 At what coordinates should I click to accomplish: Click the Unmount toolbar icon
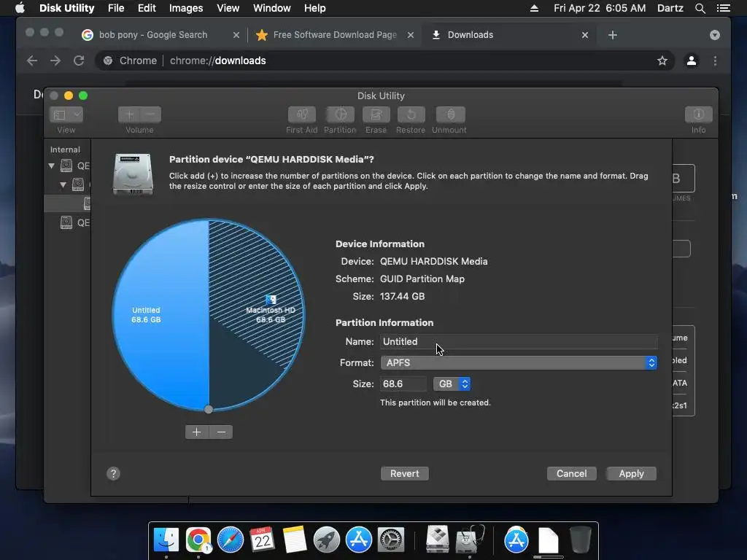point(450,114)
